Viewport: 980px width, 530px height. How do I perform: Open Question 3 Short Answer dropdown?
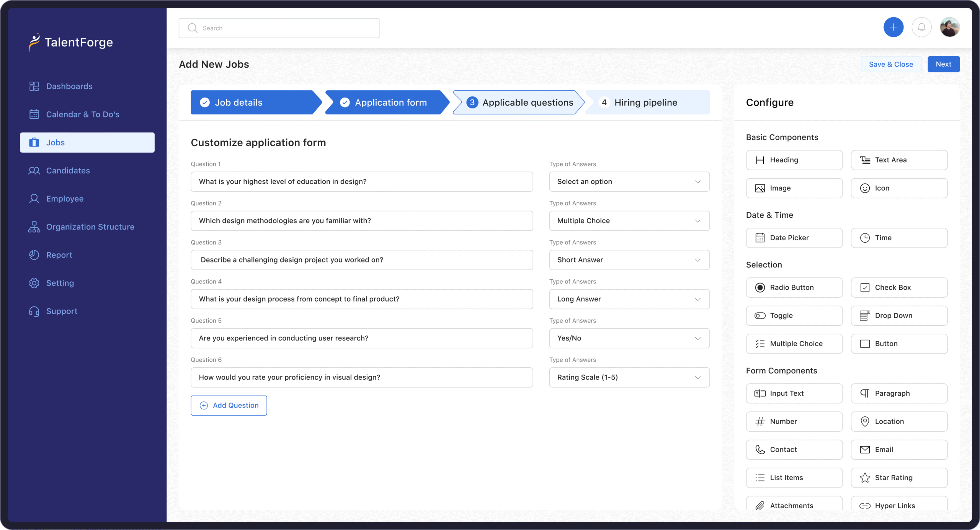(x=629, y=260)
